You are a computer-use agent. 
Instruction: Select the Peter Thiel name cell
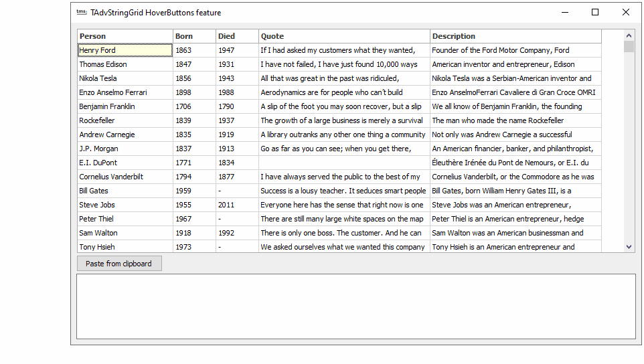pyautogui.click(x=125, y=219)
